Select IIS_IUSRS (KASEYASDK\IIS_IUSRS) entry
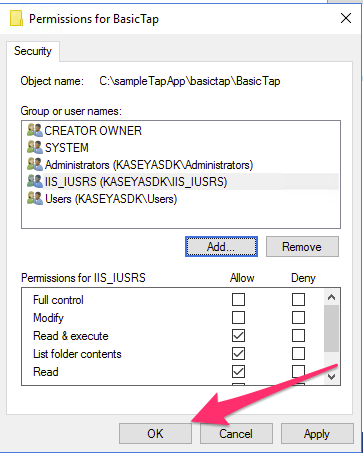Image resolution: width=363 pixels, height=453 pixels. click(x=136, y=182)
